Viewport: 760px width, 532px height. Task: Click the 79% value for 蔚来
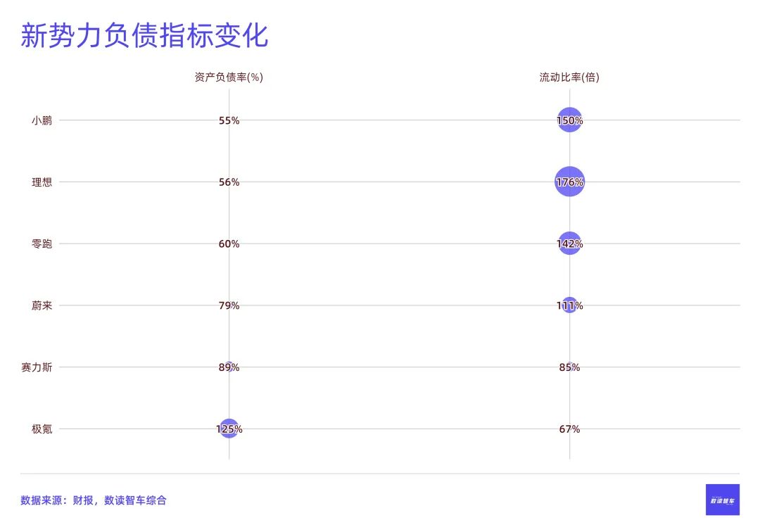[x=229, y=305]
